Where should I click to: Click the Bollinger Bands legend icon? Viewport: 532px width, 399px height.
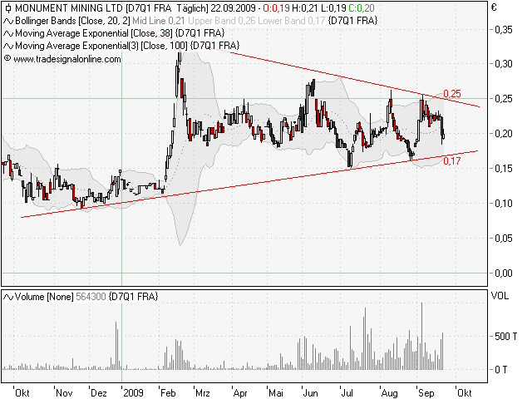click(8, 19)
